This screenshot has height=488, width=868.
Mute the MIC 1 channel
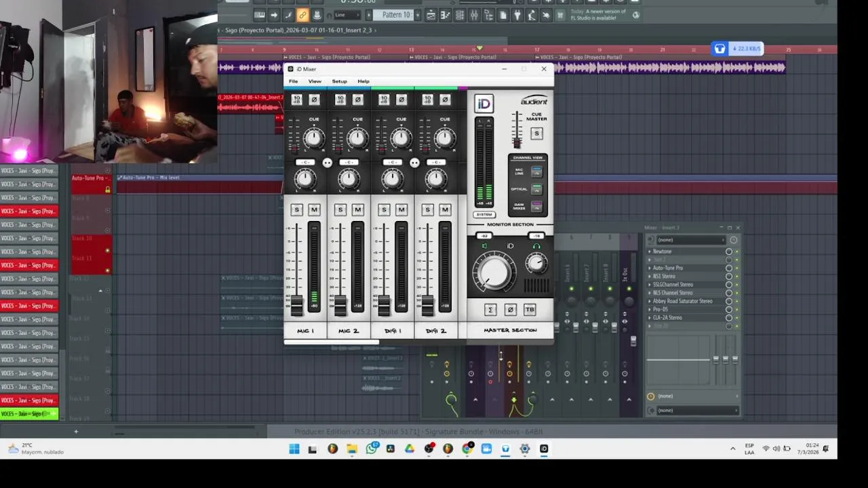[314, 210]
